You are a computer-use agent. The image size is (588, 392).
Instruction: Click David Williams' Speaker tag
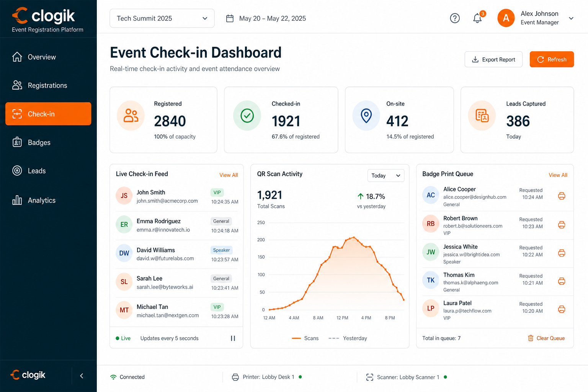(x=221, y=250)
